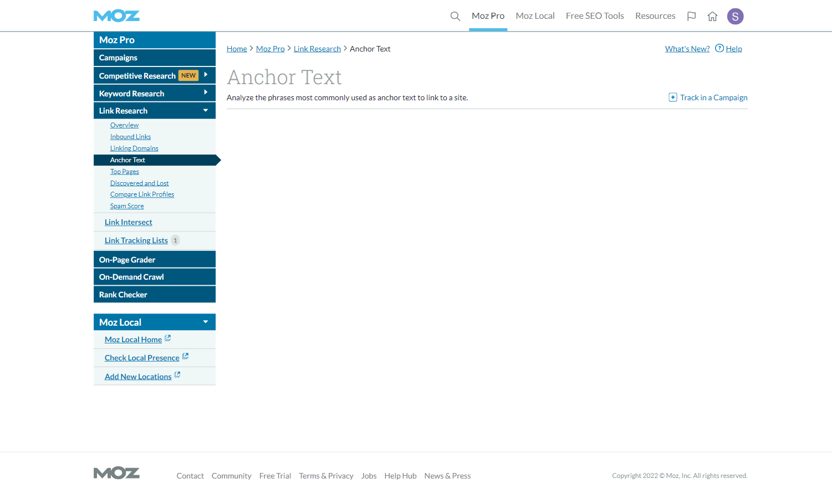Click the Link Tracking Lists count badge
832x504 pixels.
pos(175,240)
